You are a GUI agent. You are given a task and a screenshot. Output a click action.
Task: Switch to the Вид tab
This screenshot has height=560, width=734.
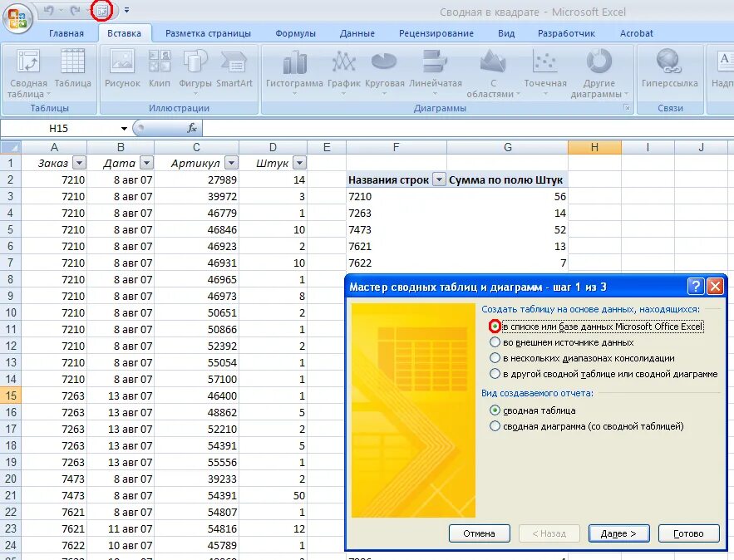coord(506,33)
